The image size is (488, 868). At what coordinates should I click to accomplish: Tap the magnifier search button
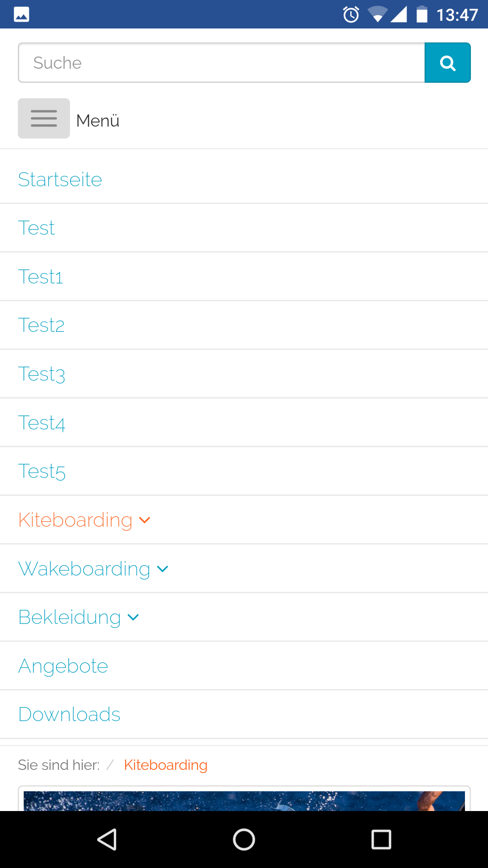click(447, 63)
